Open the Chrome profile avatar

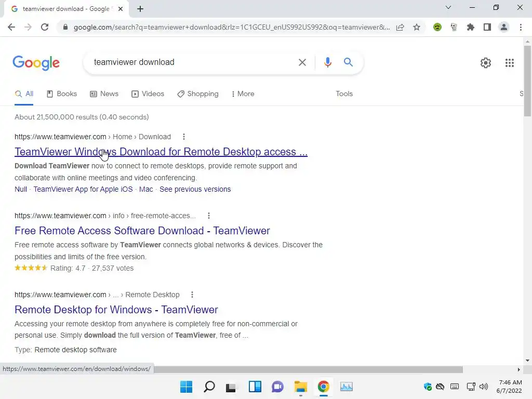click(x=504, y=27)
